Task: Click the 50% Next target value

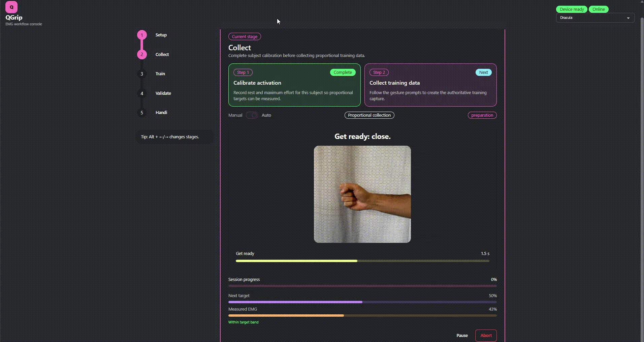Action: coord(493,296)
